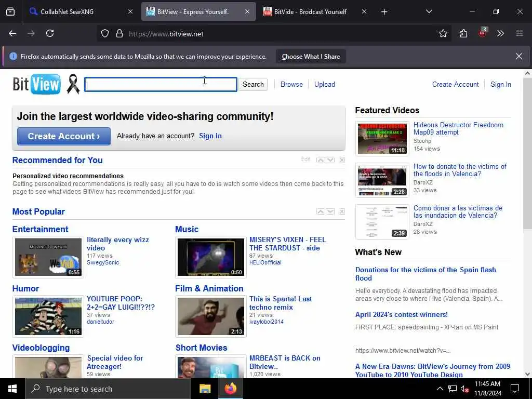Move the Most Popular module up
This screenshot has width=532, height=399.
(321, 211)
